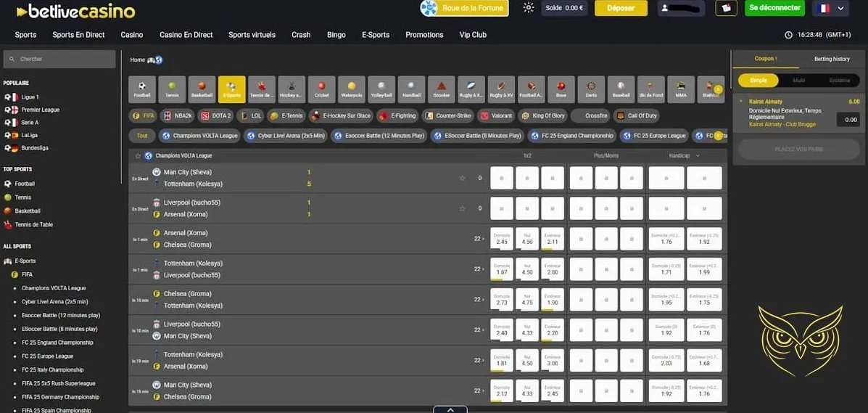Screen dimensions: 868x413
Task: Click the brightness theme sun icon
Action: 528,8
